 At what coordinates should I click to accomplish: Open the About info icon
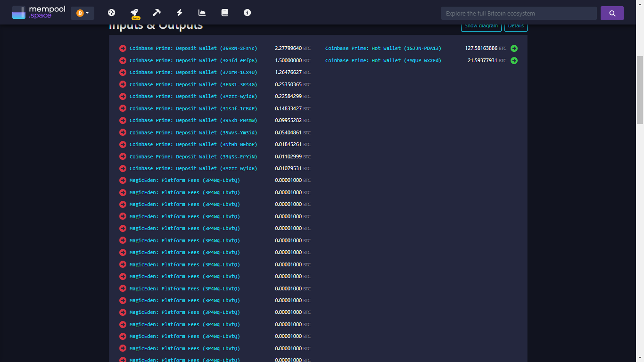[247, 13]
